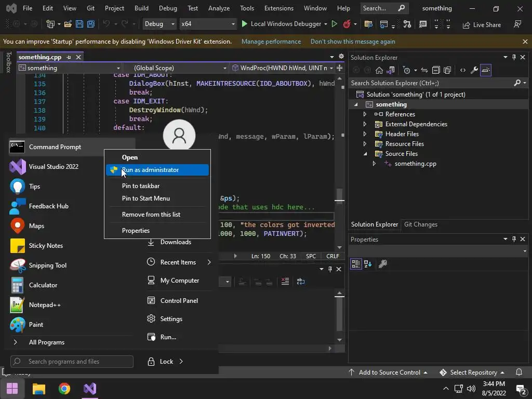532x399 pixels.
Task: Open Local Windows Debugger dropdown arrow
Action: click(x=325, y=24)
